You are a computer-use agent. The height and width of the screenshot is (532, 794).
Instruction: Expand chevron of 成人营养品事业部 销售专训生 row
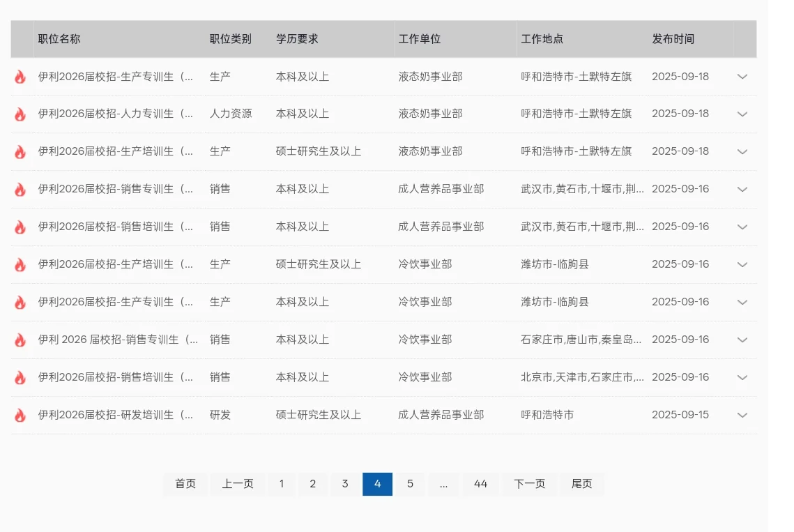742,189
